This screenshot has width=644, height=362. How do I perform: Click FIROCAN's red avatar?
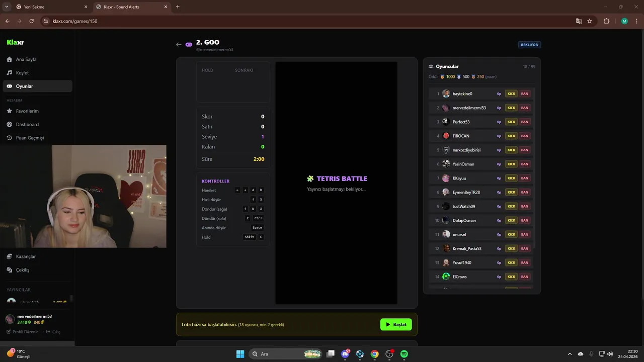(446, 136)
